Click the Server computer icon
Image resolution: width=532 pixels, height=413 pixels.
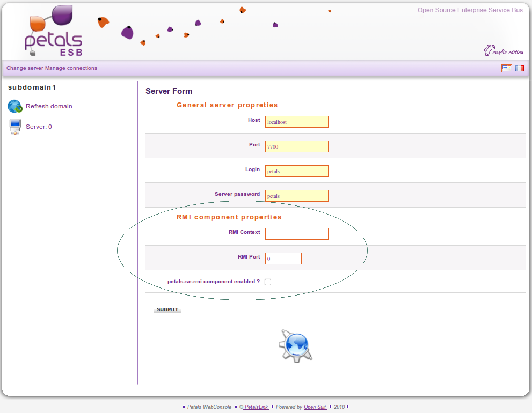tap(15, 127)
